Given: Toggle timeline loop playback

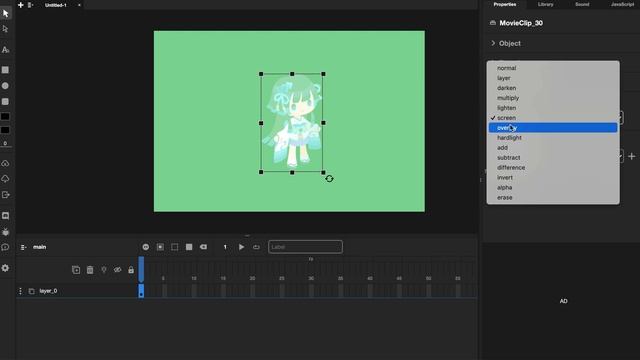Looking at the screenshot, I should (x=256, y=247).
